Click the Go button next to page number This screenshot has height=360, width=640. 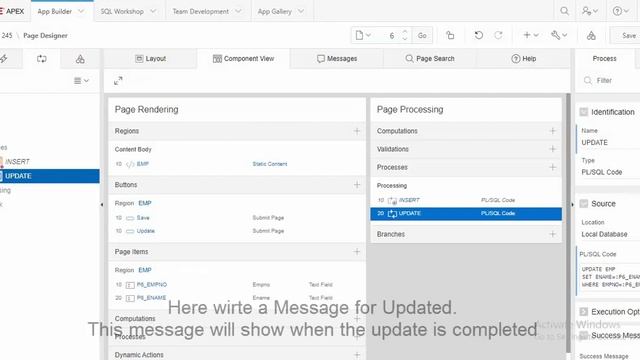[x=422, y=36]
